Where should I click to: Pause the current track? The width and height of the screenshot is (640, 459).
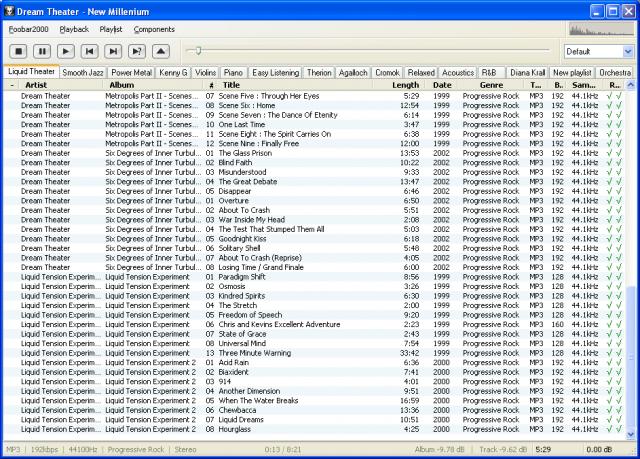pyautogui.click(x=42, y=50)
